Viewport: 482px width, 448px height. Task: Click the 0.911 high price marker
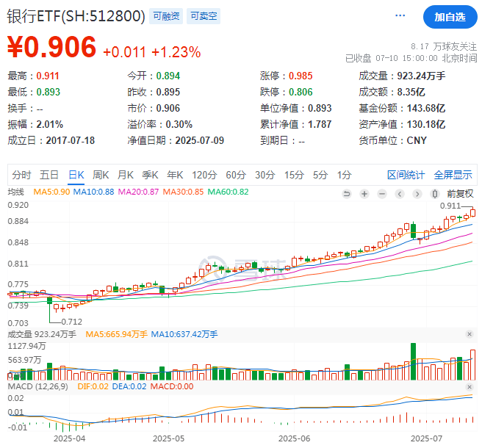click(x=450, y=206)
